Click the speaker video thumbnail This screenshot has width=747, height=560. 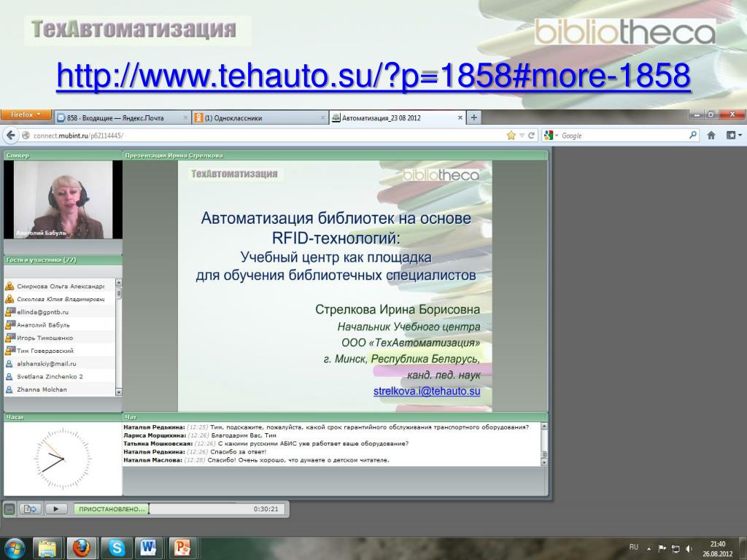(x=63, y=200)
